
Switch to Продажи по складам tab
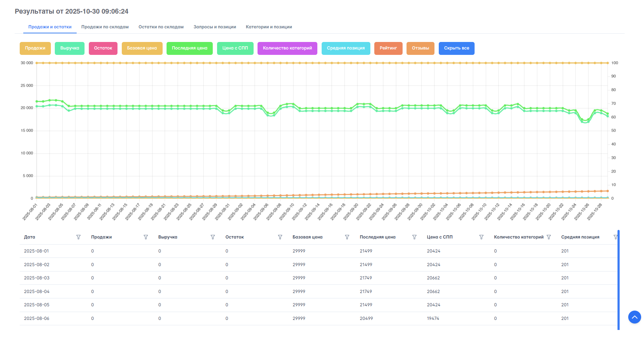point(105,27)
